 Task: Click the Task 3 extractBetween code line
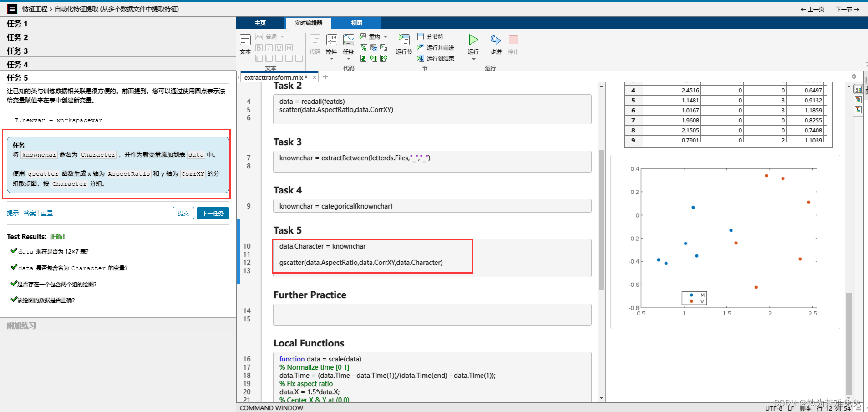pyautogui.click(x=355, y=158)
